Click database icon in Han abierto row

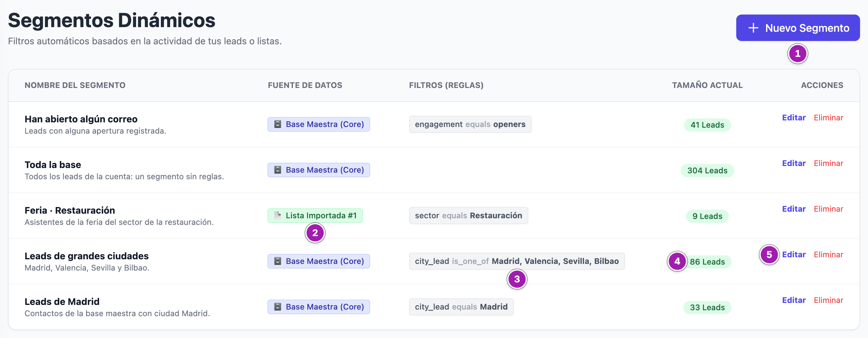coord(278,124)
